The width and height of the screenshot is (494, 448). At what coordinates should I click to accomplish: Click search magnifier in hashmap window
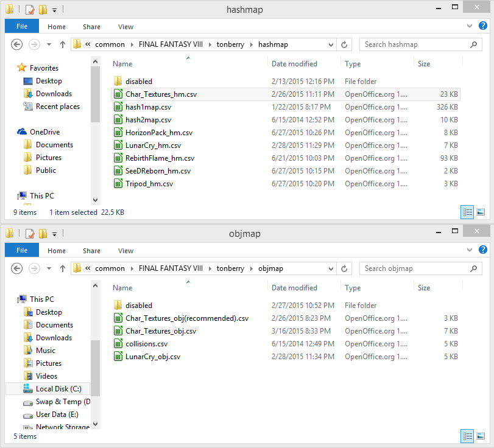pos(473,44)
